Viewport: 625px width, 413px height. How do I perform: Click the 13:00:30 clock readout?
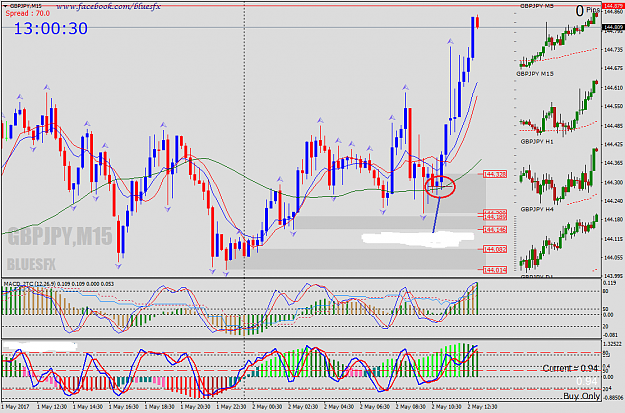51,28
